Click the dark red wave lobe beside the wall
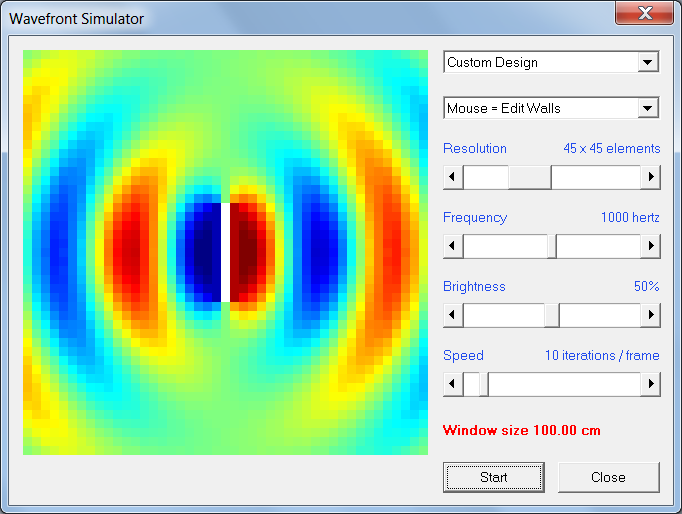This screenshot has width=682, height=514. (248, 252)
